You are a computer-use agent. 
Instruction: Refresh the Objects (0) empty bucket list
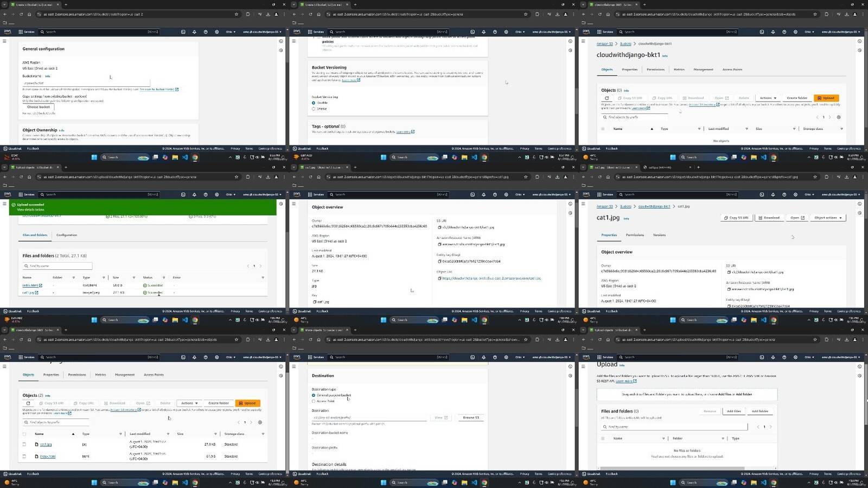coord(607,98)
